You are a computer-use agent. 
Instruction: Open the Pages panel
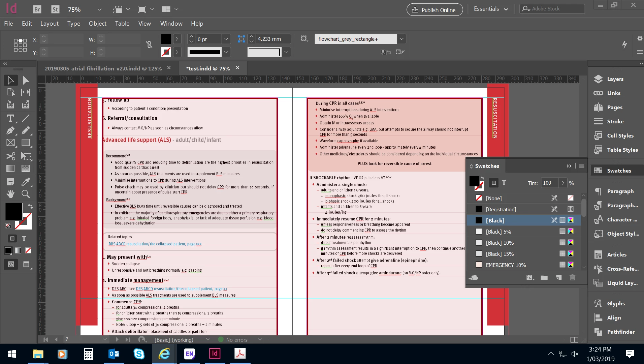pyautogui.click(x=615, y=107)
